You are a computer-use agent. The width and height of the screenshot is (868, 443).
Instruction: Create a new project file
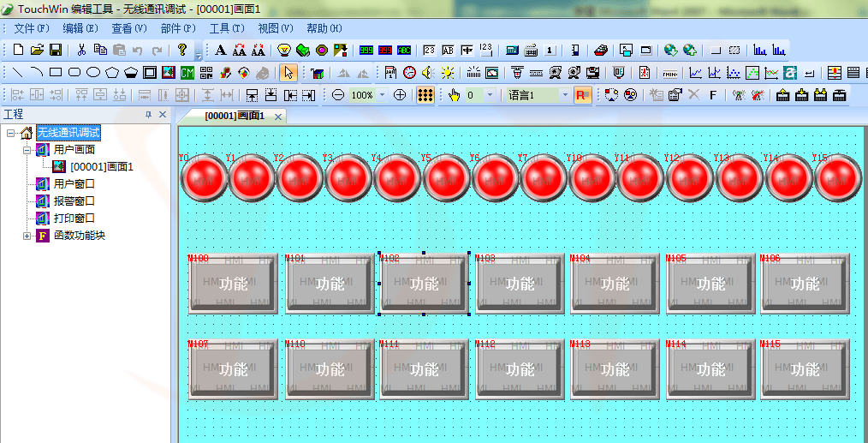pos(18,50)
